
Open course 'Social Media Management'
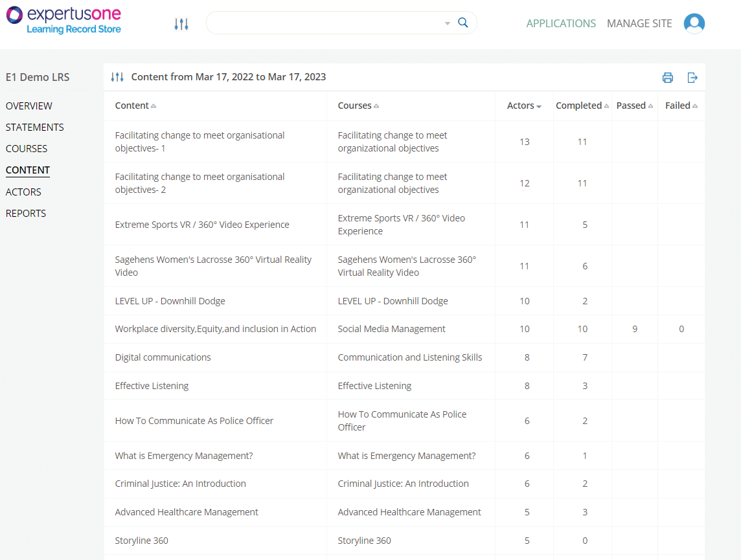tap(391, 329)
